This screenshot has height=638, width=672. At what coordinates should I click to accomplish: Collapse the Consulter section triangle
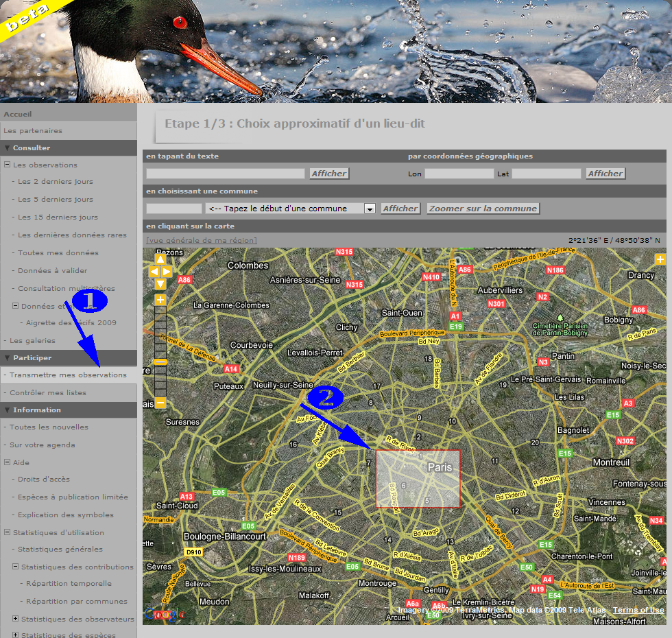(8, 148)
